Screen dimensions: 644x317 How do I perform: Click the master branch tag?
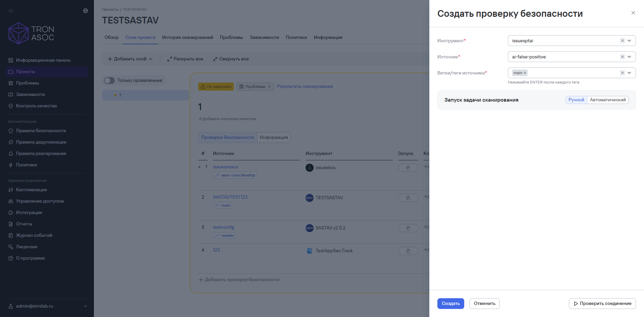(x=224, y=235)
